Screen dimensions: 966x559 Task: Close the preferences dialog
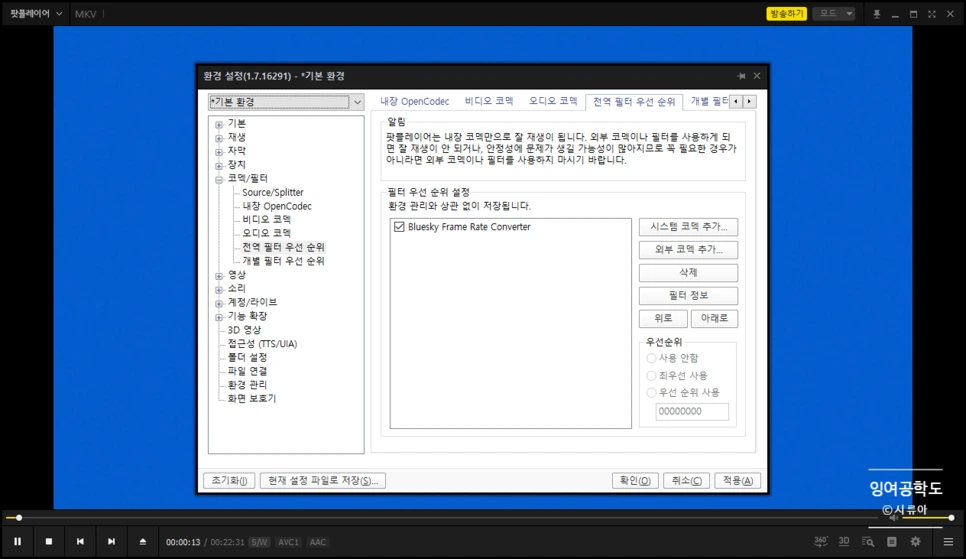pyautogui.click(x=757, y=76)
